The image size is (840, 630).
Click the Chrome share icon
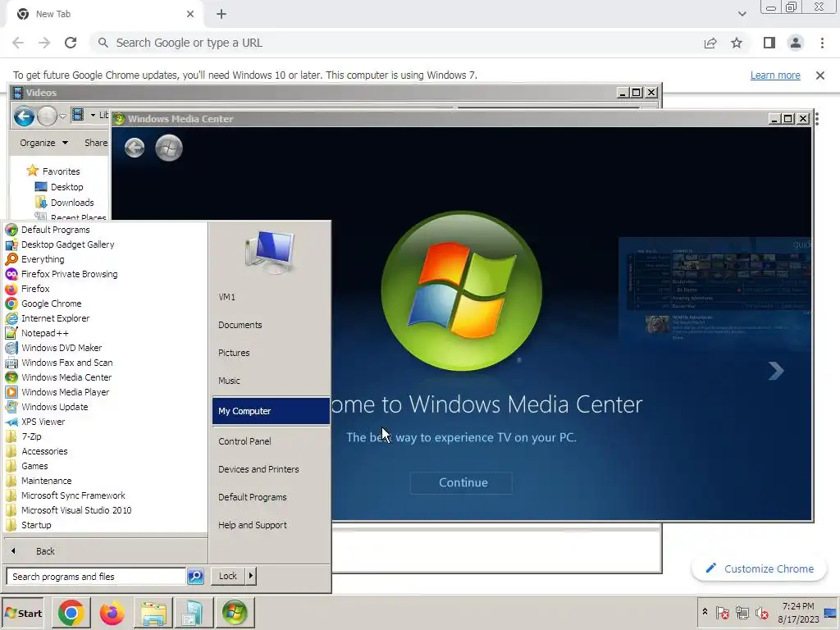pyautogui.click(x=710, y=43)
